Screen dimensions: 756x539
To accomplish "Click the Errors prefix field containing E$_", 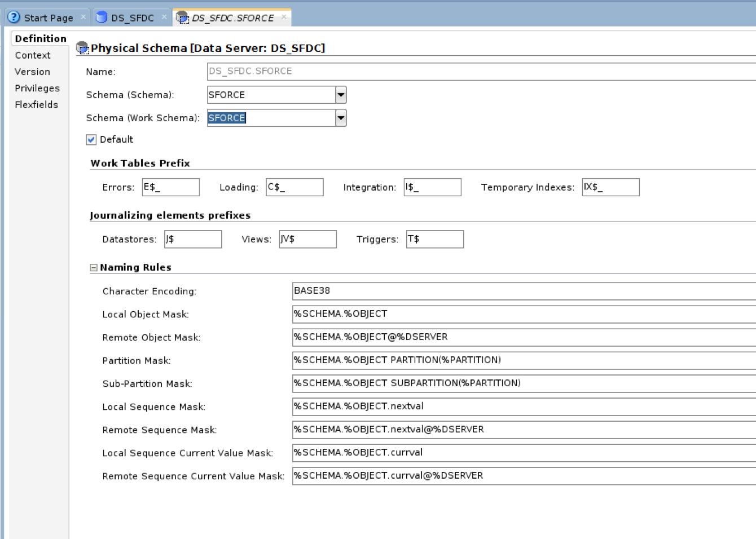I will 171,187.
